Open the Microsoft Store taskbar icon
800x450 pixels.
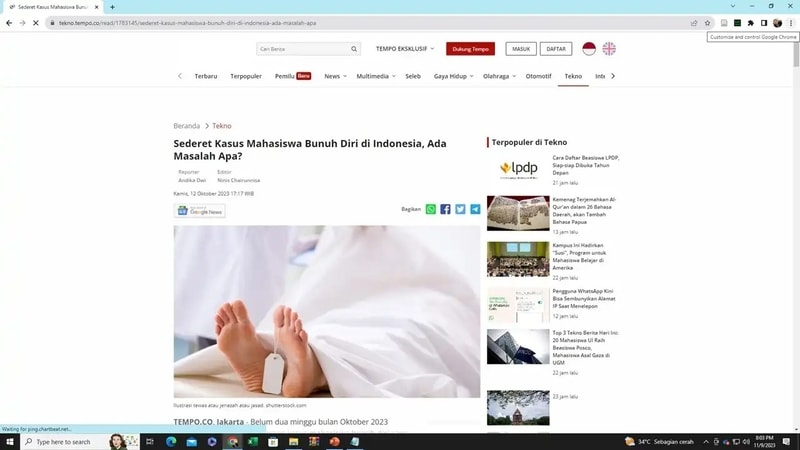point(273,441)
